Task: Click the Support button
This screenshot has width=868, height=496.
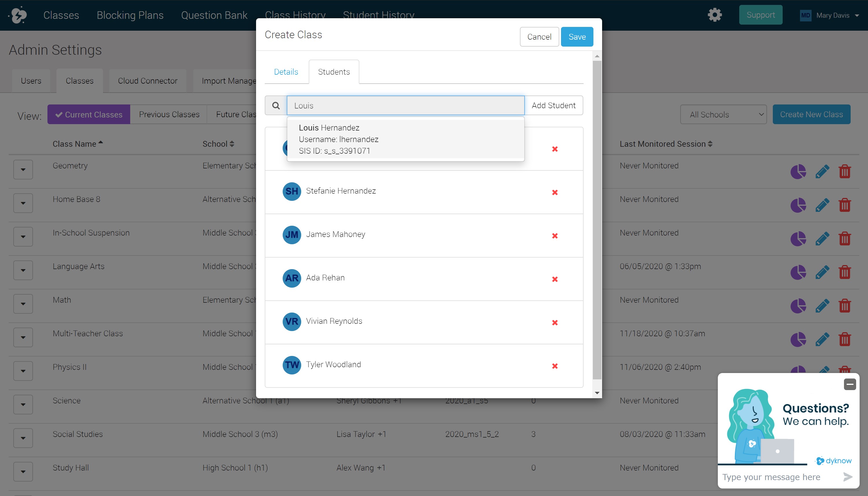Action: point(760,15)
